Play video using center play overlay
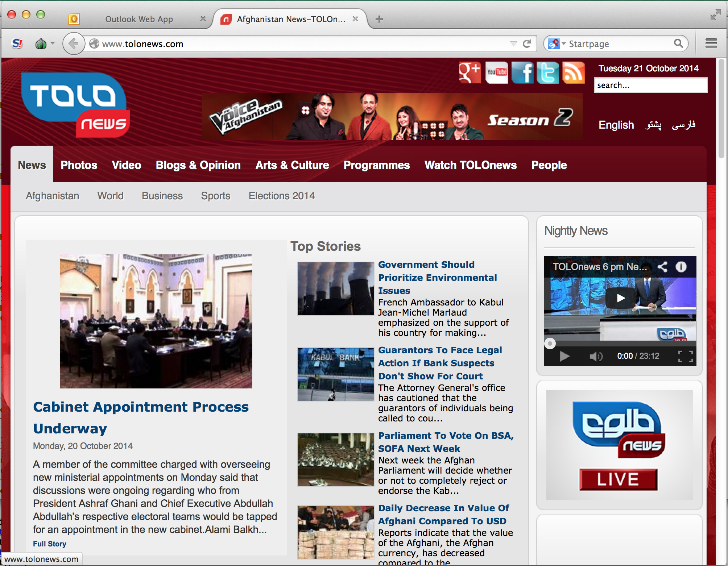Screen dimensions: 728x566 [620, 298]
